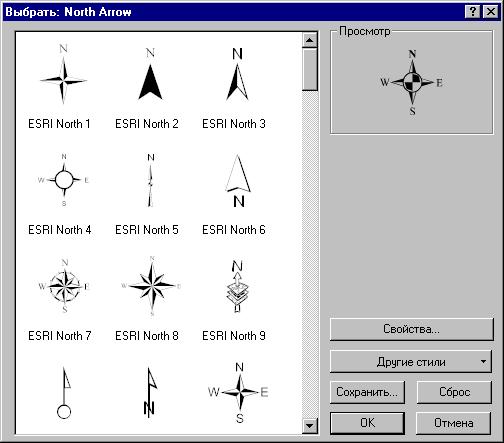Expand the Другие стили dropdown

click(x=411, y=361)
